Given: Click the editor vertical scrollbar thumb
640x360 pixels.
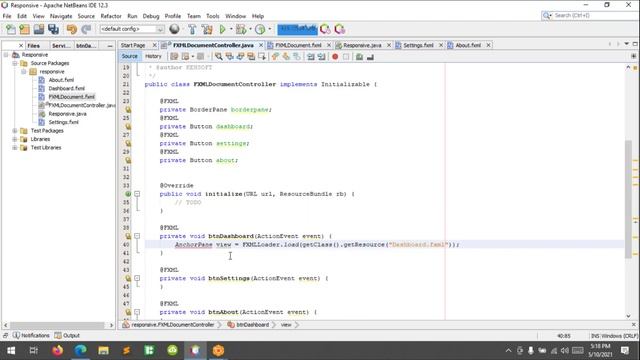Looking at the screenshot, I should [628, 199].
